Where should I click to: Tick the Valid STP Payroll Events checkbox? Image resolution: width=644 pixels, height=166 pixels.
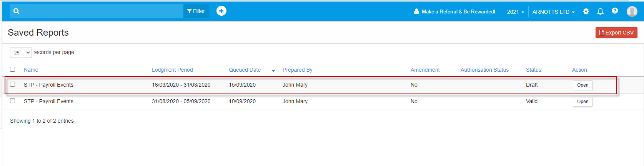coord(13,101)
